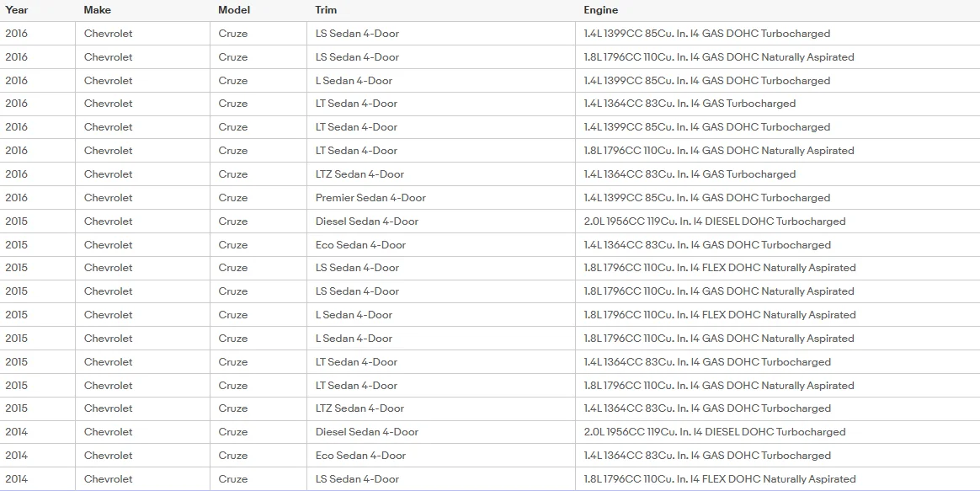Click "Cruze" in the 2015 Diesel Sedan row
The width and height of the screenshot is (980, 491).
tap(233, 221)
